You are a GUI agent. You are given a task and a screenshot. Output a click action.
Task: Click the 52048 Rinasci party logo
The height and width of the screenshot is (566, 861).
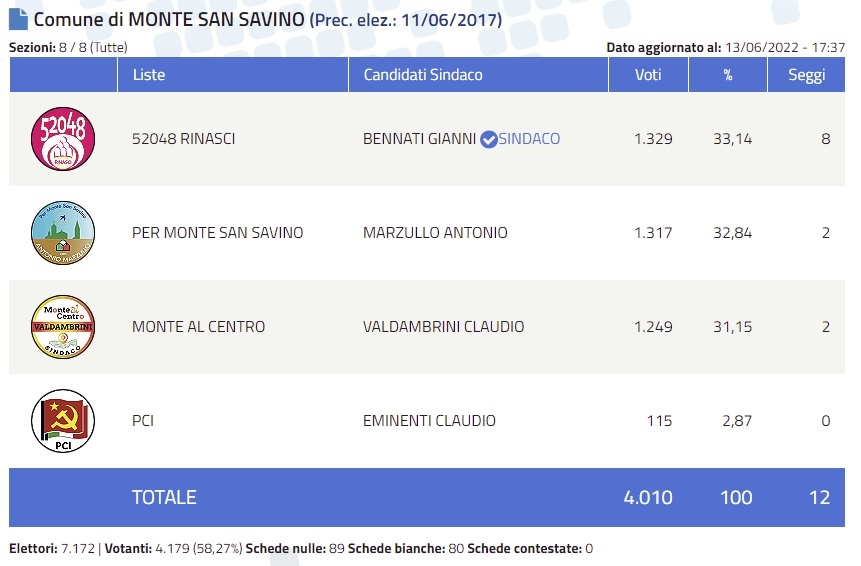[63, 138]
